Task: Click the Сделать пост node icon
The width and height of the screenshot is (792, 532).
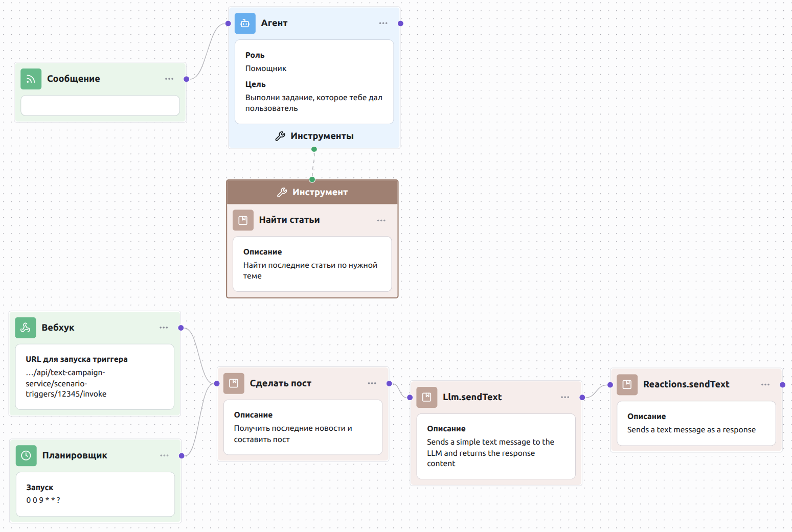Action: pos(234,383)
